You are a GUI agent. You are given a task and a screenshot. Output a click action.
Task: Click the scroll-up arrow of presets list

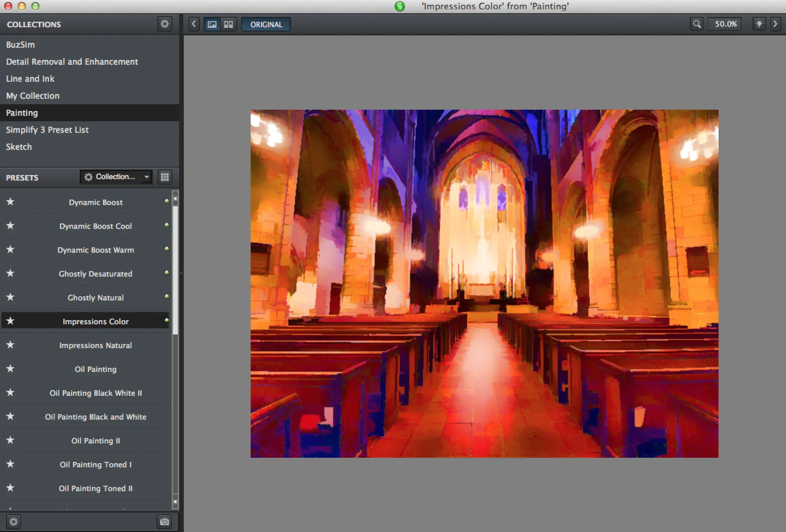(x=175, y=198)
